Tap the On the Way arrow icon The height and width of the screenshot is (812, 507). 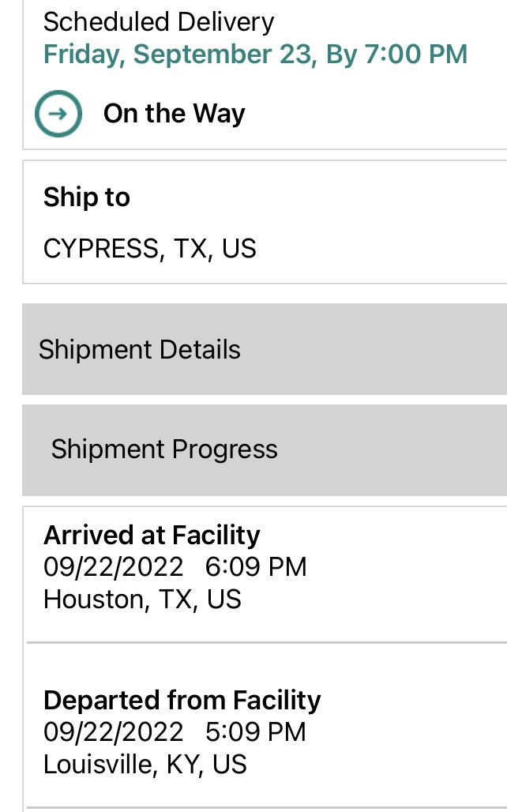(x=58, y=114)
